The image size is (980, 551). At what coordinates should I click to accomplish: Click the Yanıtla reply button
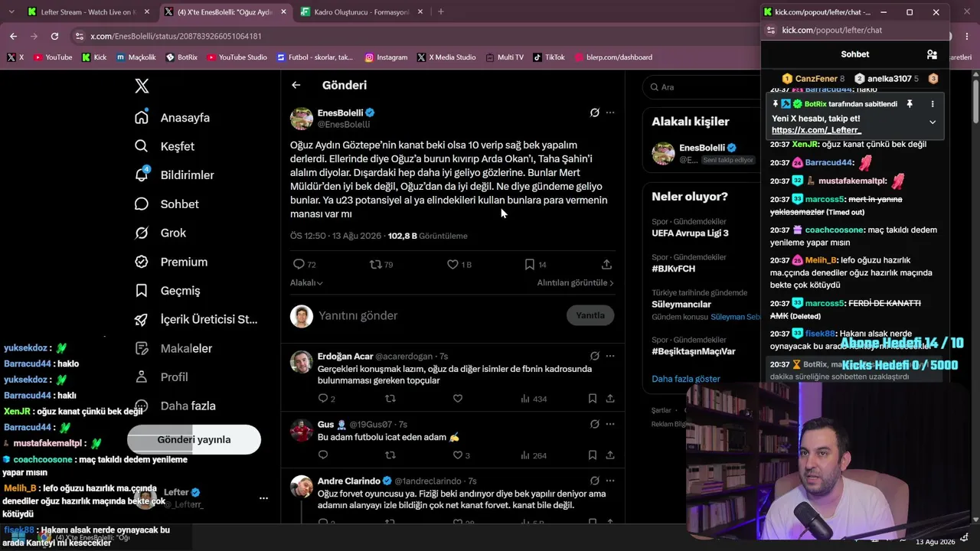[590, 315]
